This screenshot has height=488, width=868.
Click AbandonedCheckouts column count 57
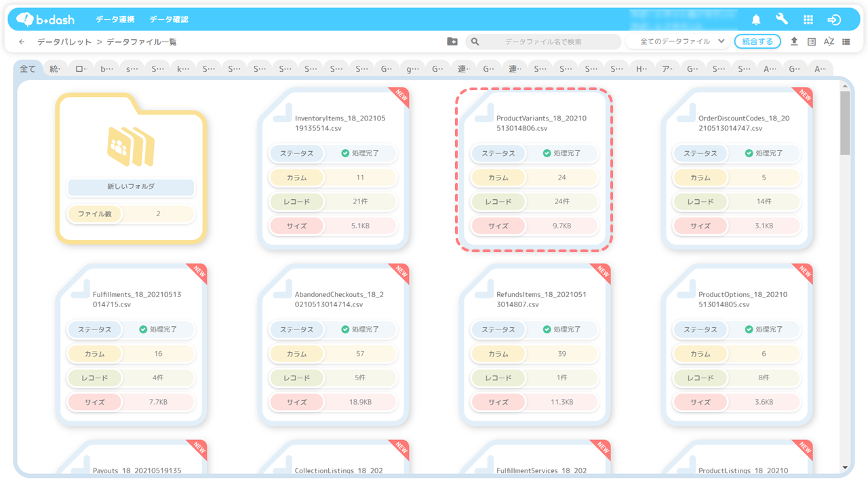point(360,354)
